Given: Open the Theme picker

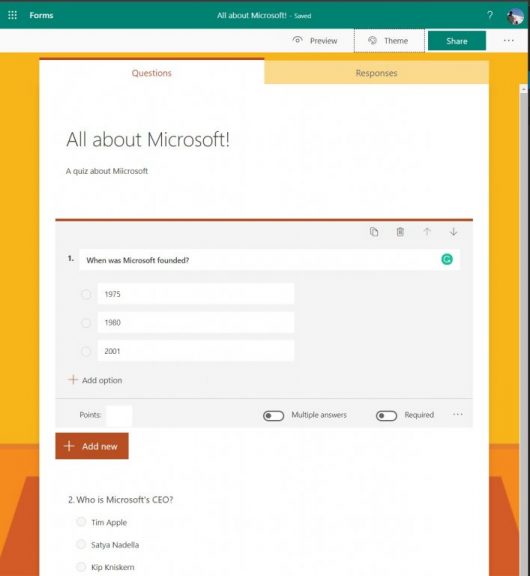Looking at the screenshot, I should [x=389, y=40].
